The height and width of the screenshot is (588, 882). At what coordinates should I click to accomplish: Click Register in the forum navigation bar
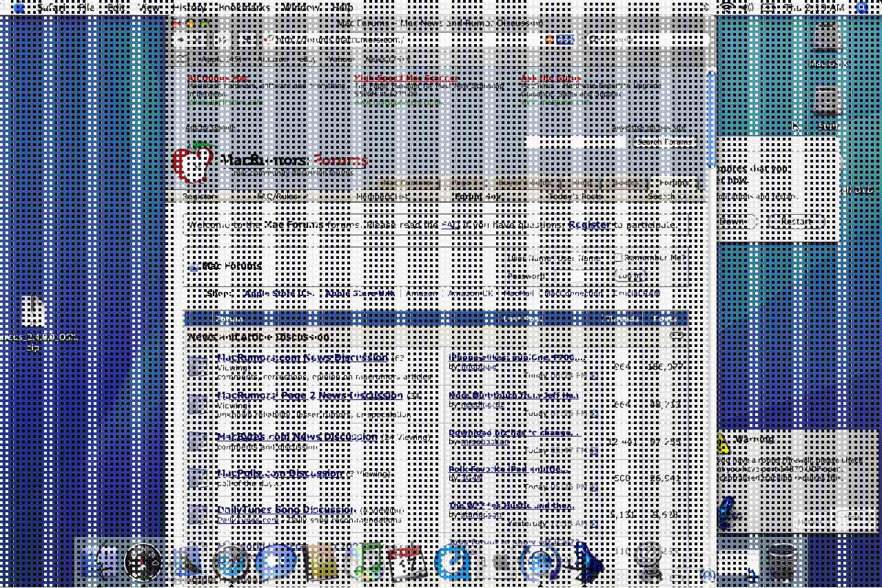click(x=198, y=197)
